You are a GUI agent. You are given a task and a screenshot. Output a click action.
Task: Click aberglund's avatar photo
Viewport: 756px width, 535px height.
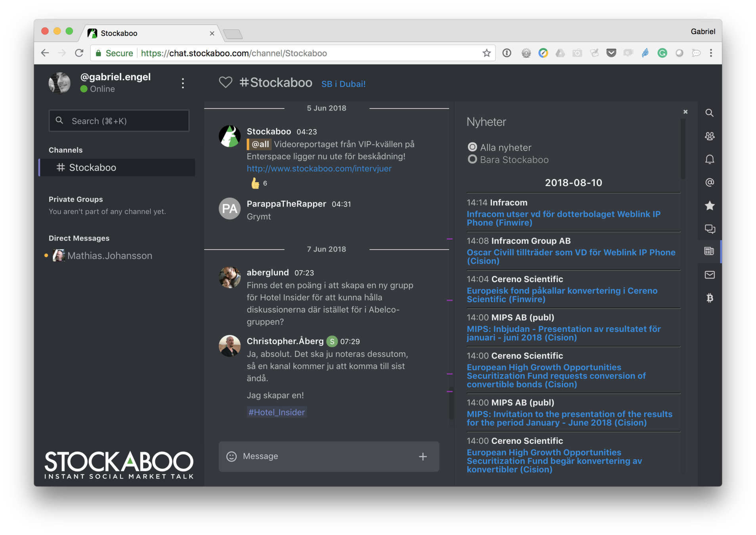230,277
